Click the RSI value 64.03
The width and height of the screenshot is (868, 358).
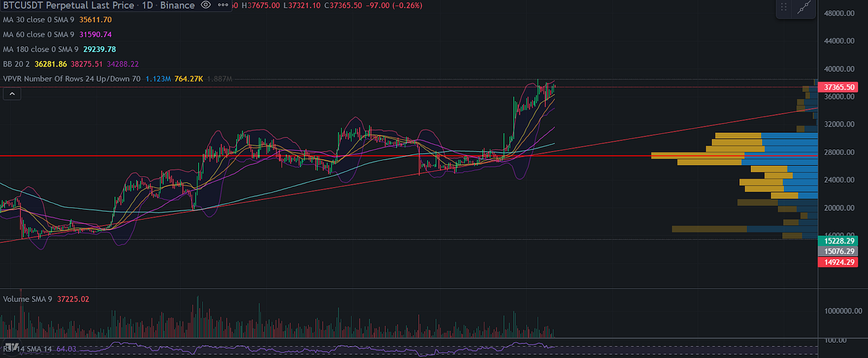tap(66, 350)
